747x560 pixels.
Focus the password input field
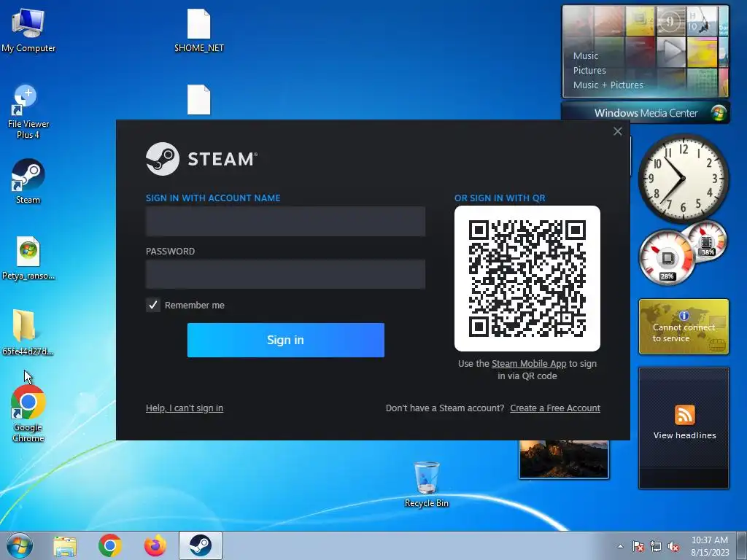click(x=285, y=274)
